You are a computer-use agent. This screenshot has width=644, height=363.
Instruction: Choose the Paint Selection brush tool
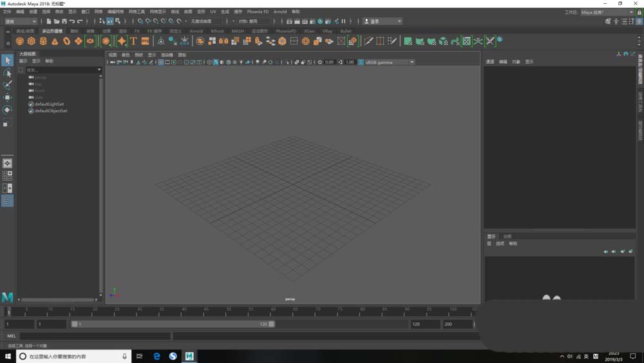click(7, 85)
